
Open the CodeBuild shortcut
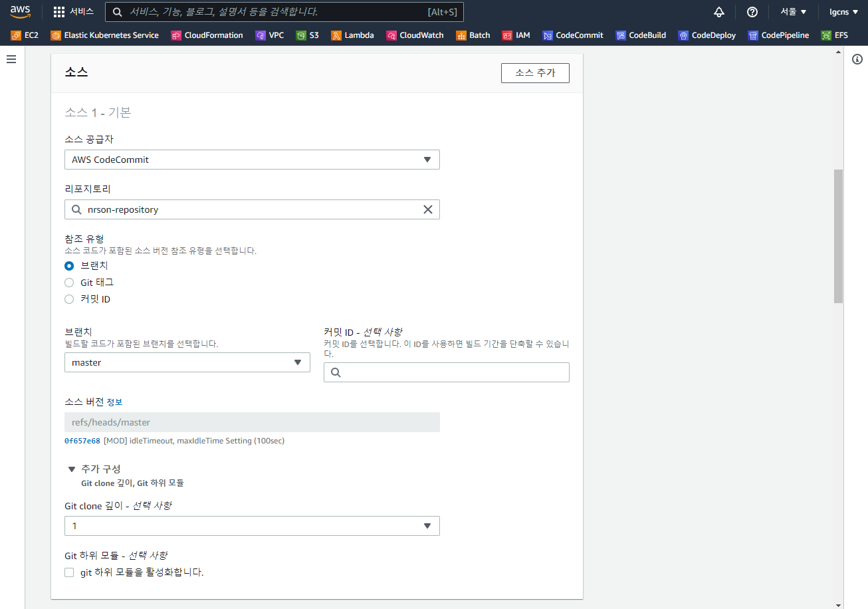click(x=641, y=35)
